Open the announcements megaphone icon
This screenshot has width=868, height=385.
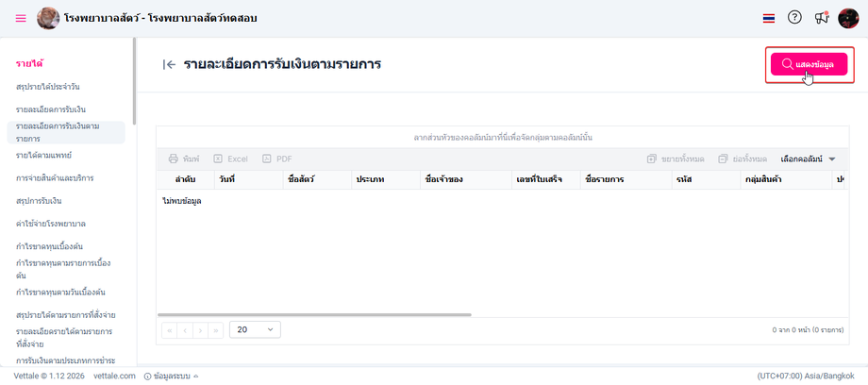tap(822, 18)
